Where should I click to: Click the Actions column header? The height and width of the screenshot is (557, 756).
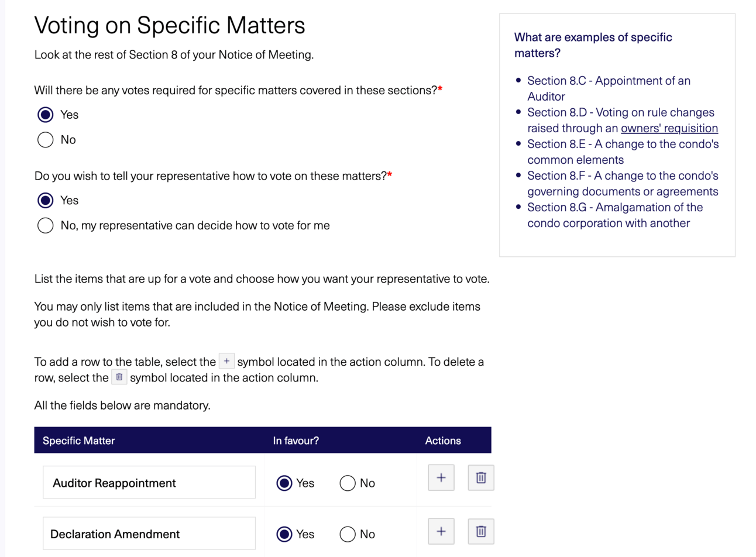443,441
